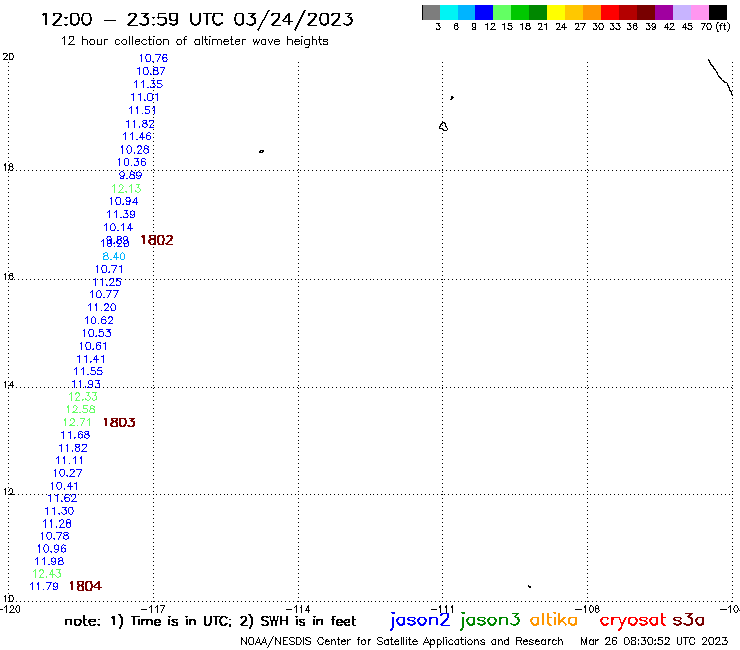
Task: Click the date range title at top
Action: pos(197,19)
